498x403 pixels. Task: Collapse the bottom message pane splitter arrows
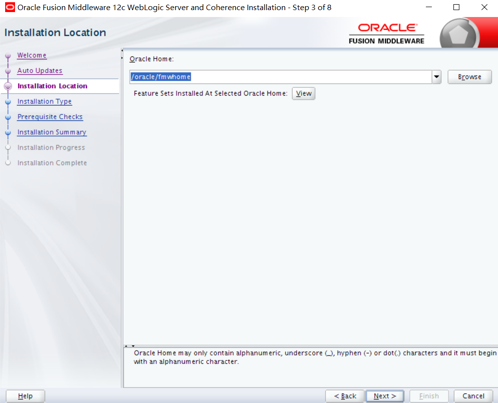[130, 346]
